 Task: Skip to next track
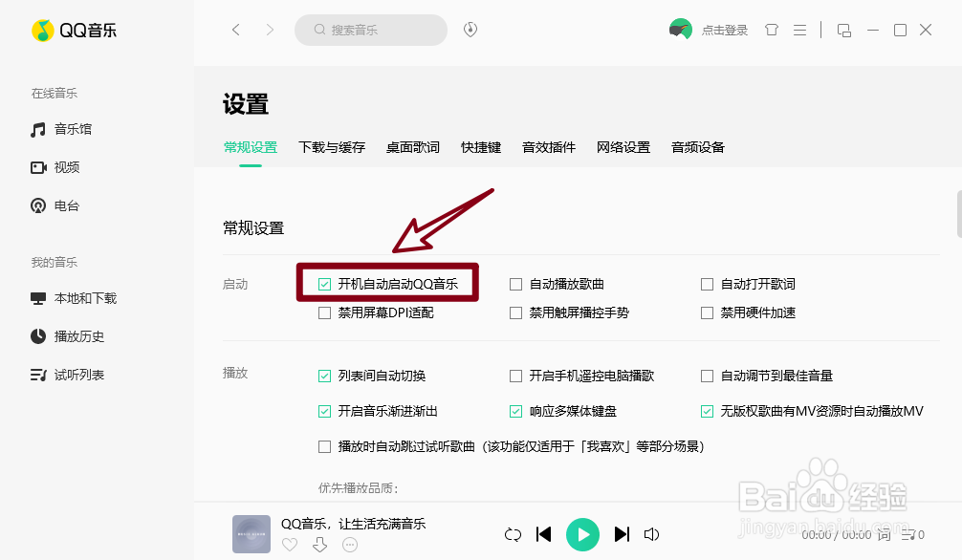[x=622, y=534]
